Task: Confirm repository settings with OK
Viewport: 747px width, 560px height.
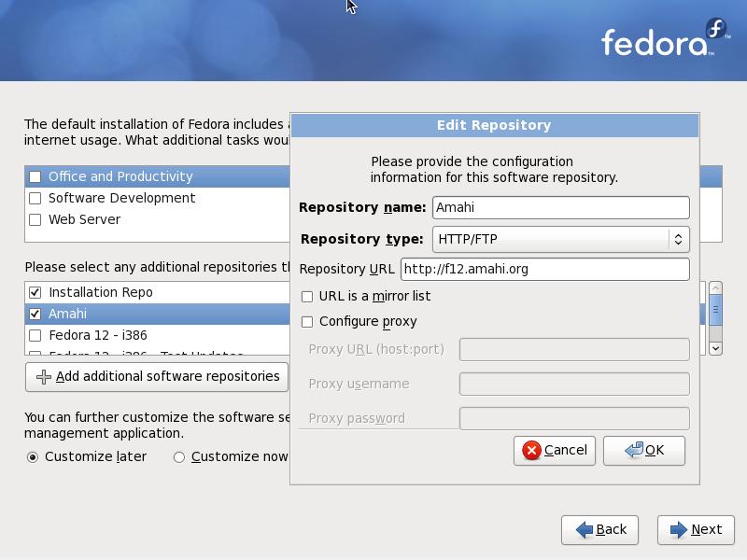Action: (x=644, y=451)
